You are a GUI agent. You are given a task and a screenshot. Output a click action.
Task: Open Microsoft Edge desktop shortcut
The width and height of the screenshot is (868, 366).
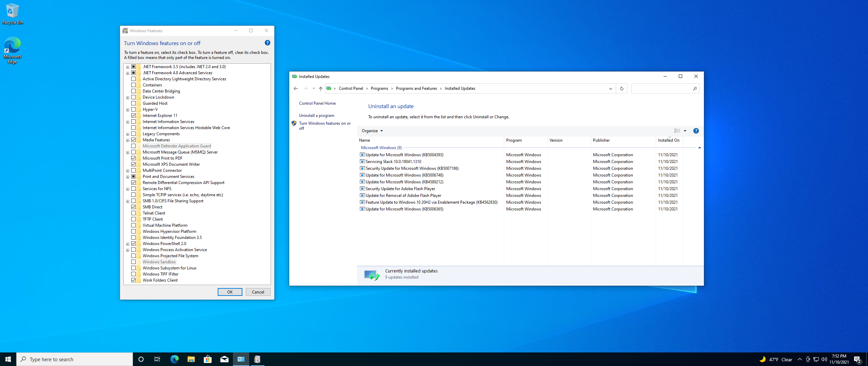coord(13,50)
